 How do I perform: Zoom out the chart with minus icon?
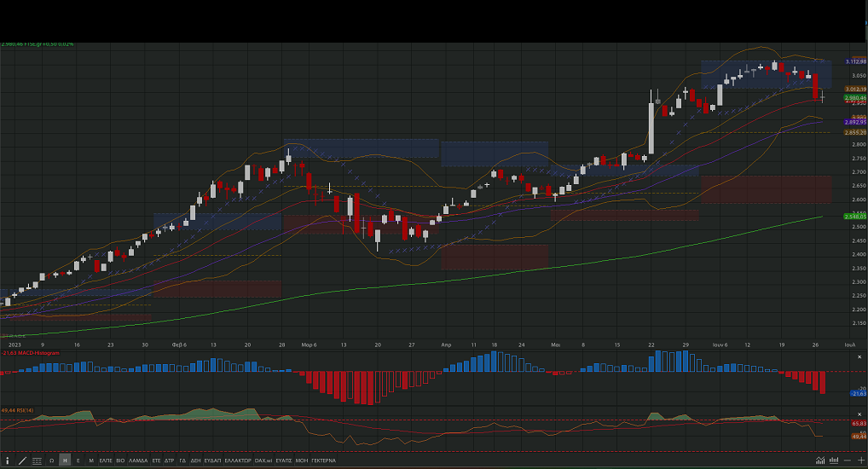[848, 460]
